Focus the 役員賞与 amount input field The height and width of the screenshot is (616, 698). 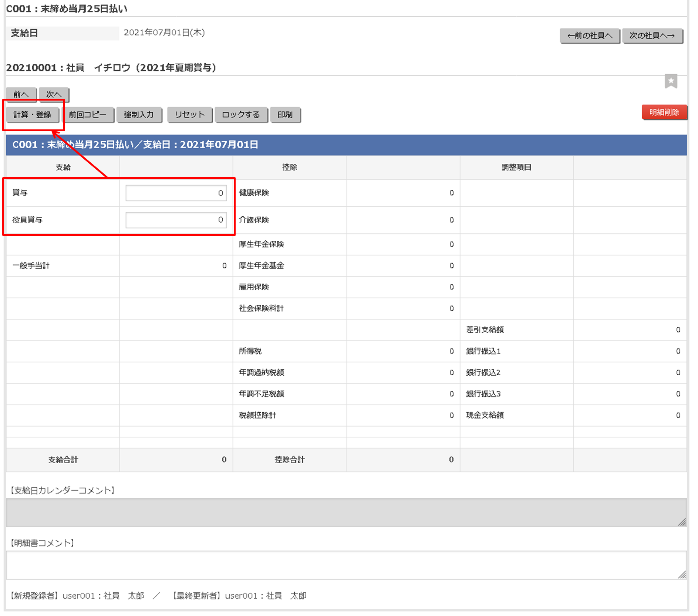pyautogui.click(x=176, y=220)
